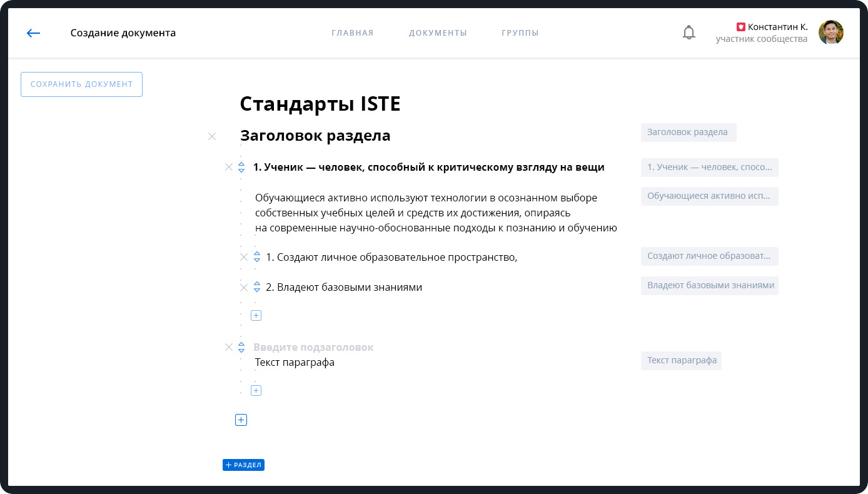The image size is (868, 494).
Task: Reorder the 'Ученик — человек' subsection arrows
Action: pos(241,167)
